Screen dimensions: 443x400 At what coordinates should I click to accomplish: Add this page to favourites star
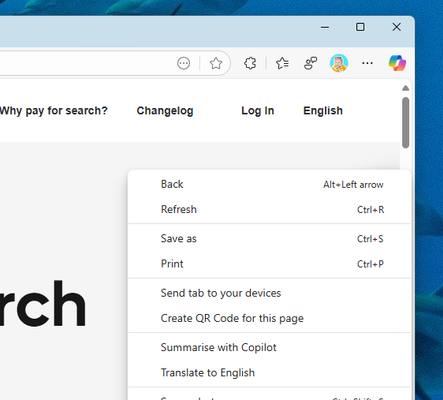click(x=216, y=63)
